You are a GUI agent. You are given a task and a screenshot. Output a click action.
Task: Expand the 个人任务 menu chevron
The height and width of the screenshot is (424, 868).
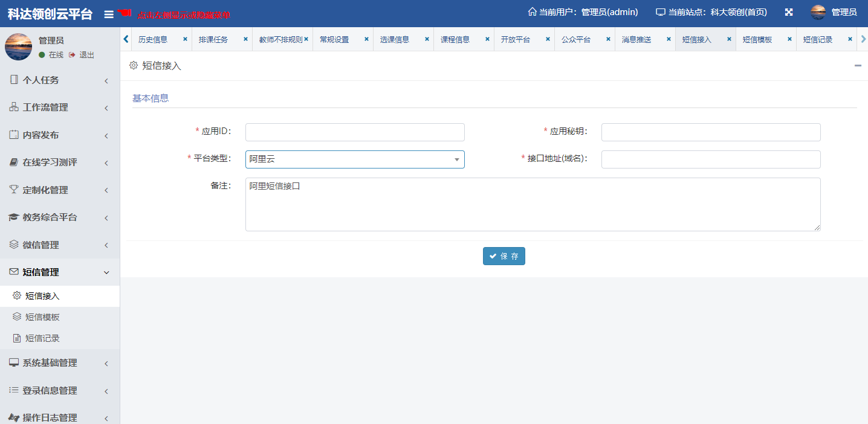[x=106, y=80]
